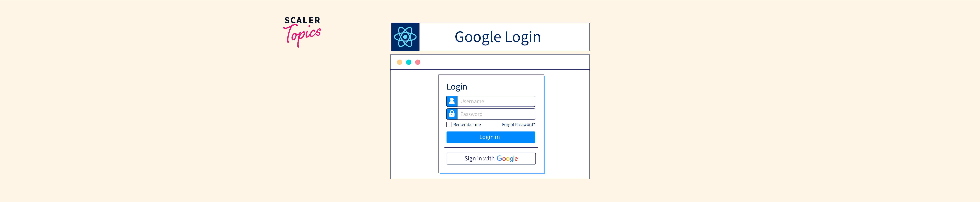The height and width of the screenshot is (202, 980).
Task: Click the Remember me label text
Action: (x=467, y=125)
